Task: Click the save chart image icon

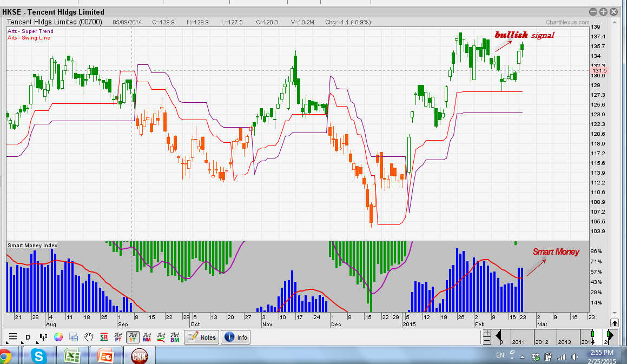Action: 74,337
